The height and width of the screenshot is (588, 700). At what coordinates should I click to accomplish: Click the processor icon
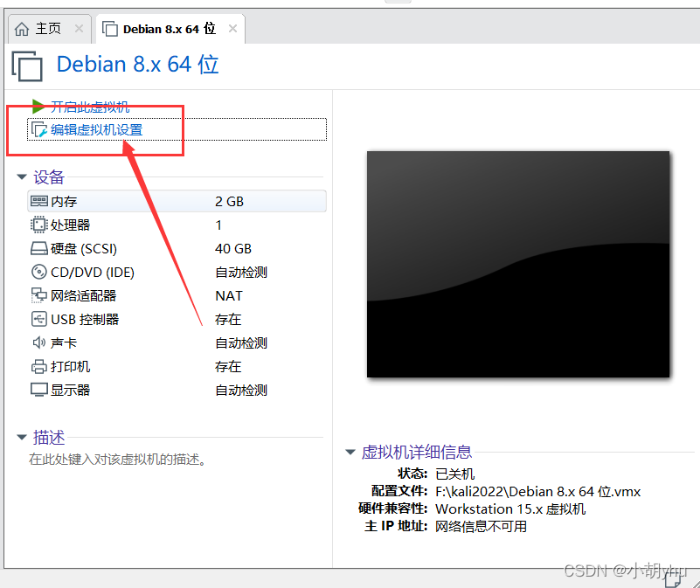38,225
